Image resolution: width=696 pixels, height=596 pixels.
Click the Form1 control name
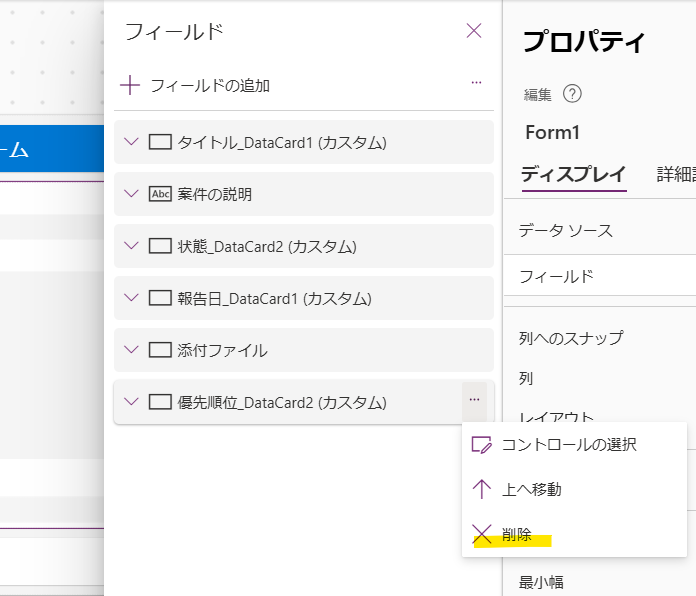coord(553,132)
